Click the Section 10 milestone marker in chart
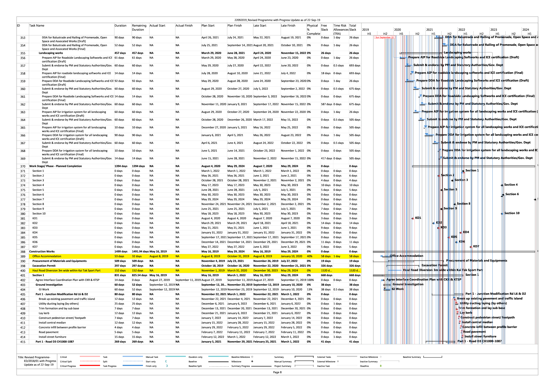This screenshot has width=555, height=392. [502, 213]
